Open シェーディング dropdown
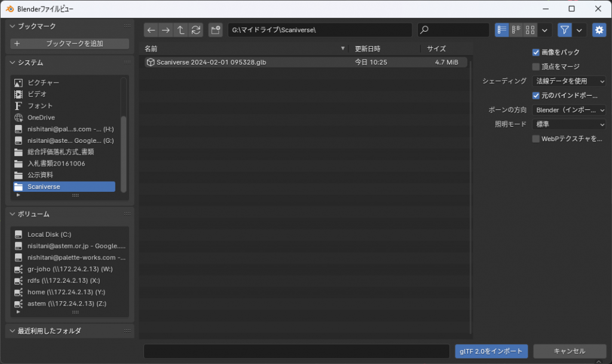Viewport: 612px width, 364px height. [569, 81]
